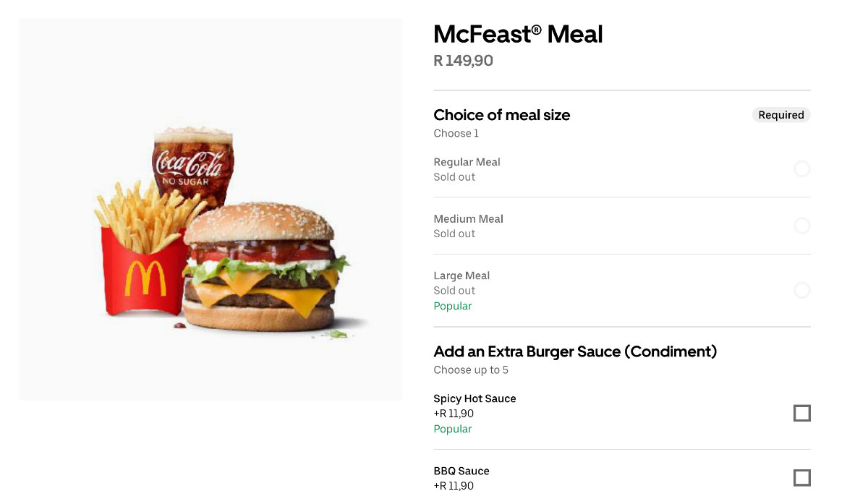The width and height of the screenshot is (868, 491).
Task: Click the Add an Extra Burger Sauce heading
Action: tap(574, 351)
